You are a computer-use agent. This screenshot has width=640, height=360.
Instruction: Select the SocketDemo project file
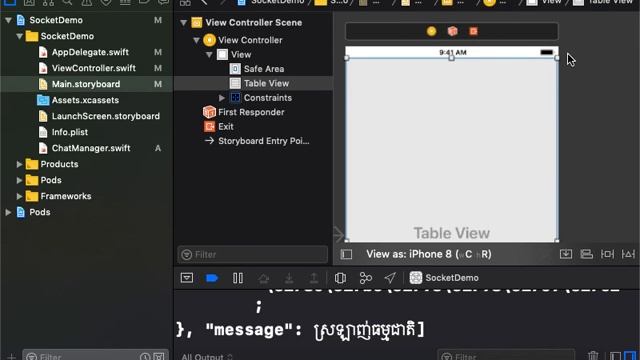[x=56, y=20]
